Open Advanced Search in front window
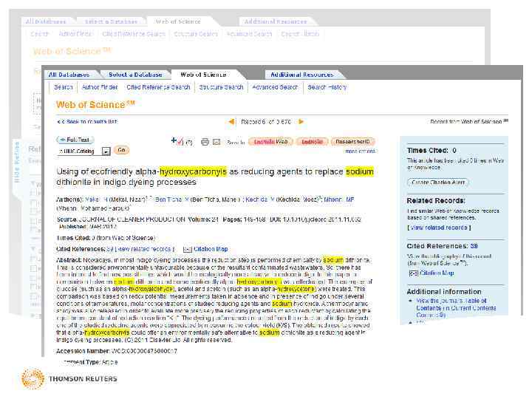The height and width of the screenshot is (399, 532). pos(275,87)
